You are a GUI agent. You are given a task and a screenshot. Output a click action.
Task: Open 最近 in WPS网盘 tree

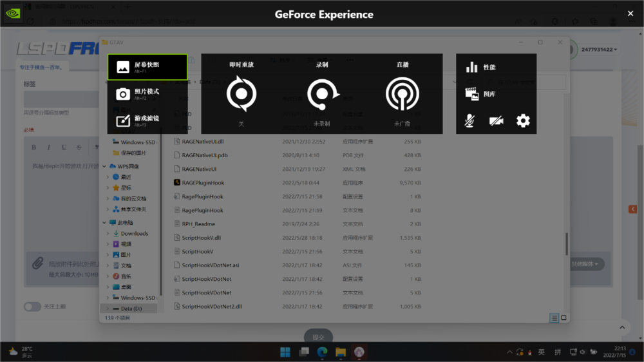click(x=122, y=177)
